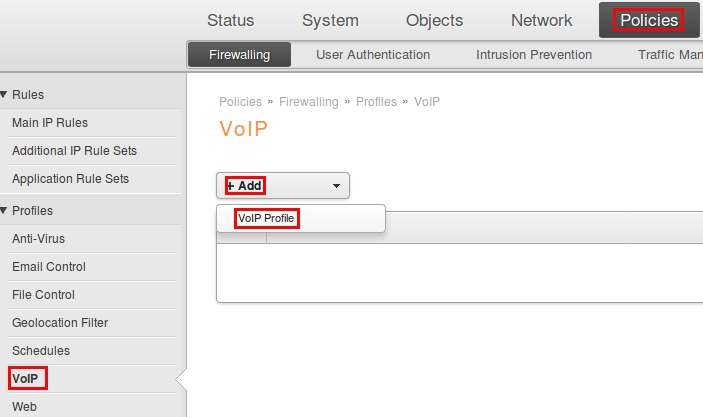Click the Policies breadcrumb link
The image size is (703, 417).
click(240, 102)
